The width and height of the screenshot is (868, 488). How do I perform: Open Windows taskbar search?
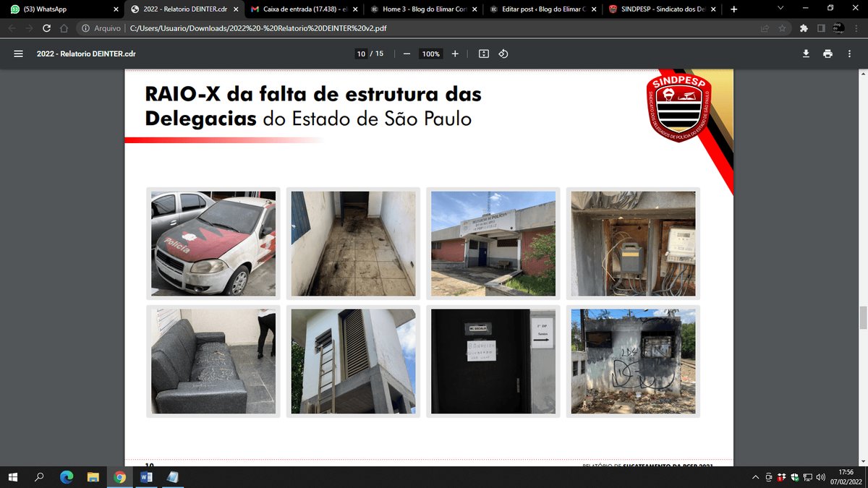39,477
